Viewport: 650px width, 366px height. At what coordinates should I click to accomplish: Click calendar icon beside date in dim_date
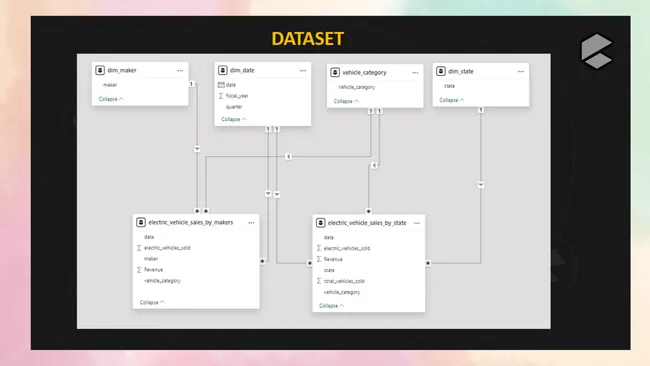(221, 85)
